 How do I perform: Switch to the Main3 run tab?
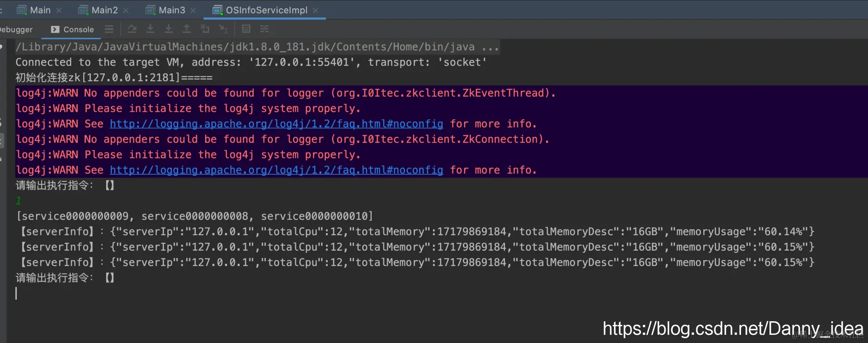click(172, 10)
